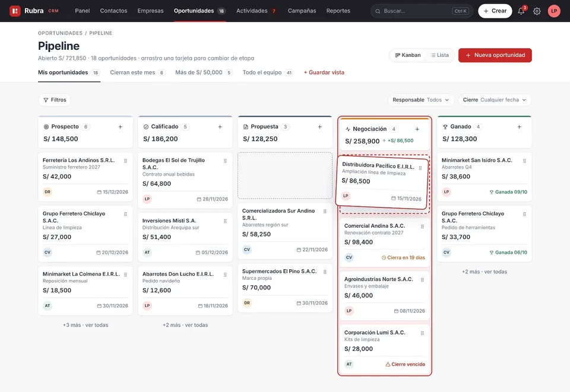Add opportunity to Negociación column

[417, 129]
